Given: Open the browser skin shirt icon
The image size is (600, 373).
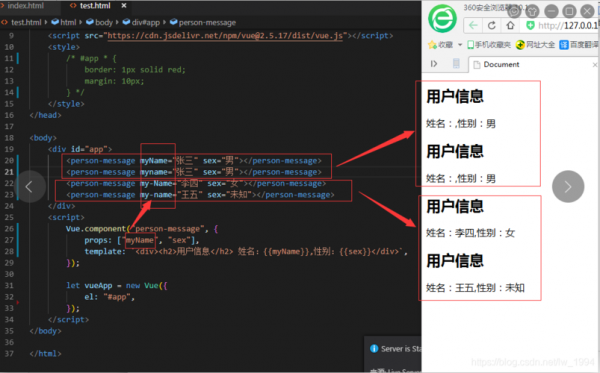Looking at the screenshot, I should (532, 11).
